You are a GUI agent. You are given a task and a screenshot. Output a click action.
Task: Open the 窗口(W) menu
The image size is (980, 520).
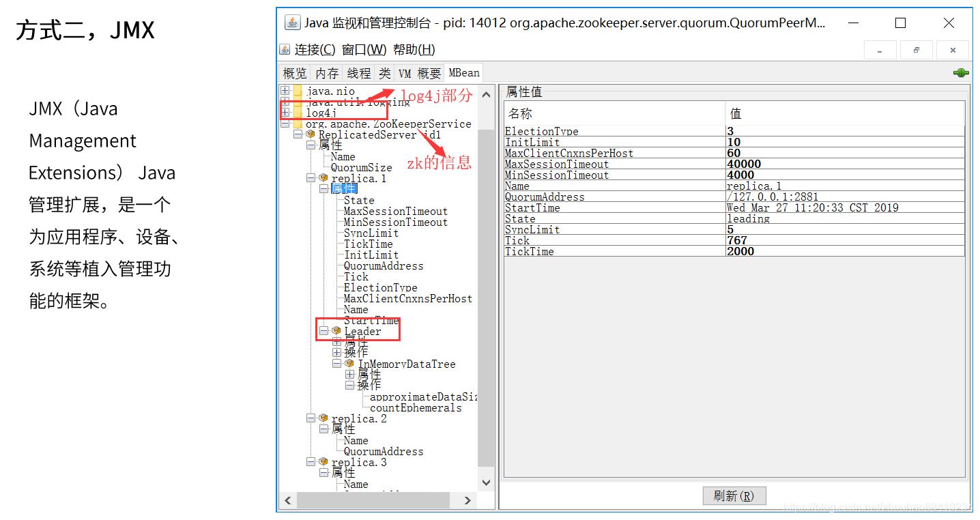pos(364,50)
